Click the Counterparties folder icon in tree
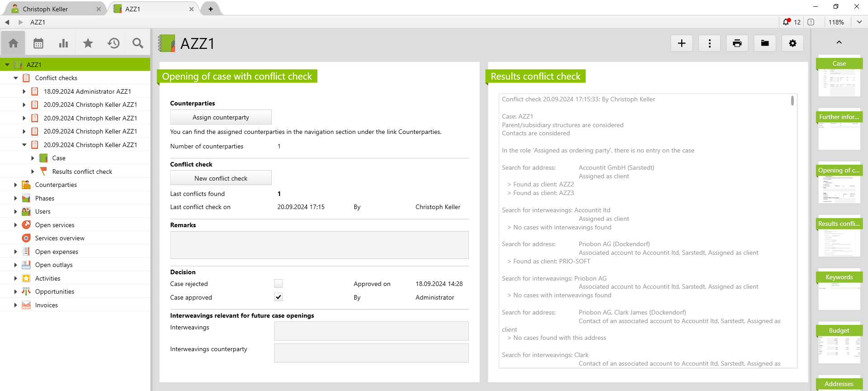 point(26,185)
